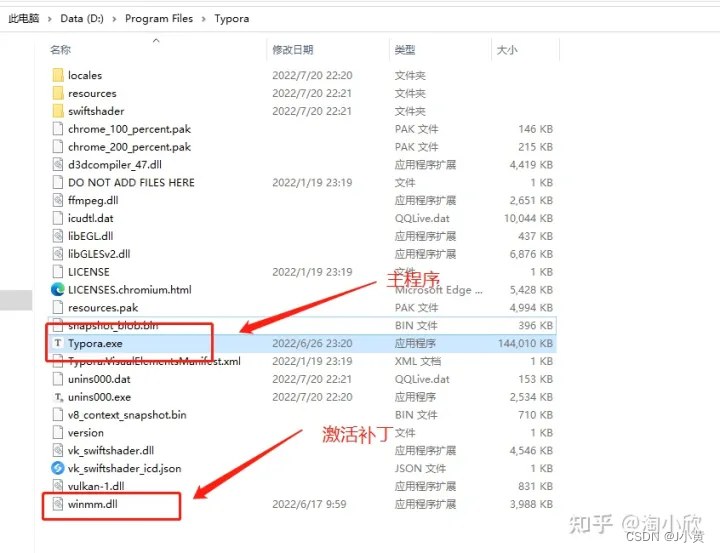Go to Data (D:) in the breadcrumb
Image resolution: width=720 pixels, height=553 pixels.
(82, 19)
